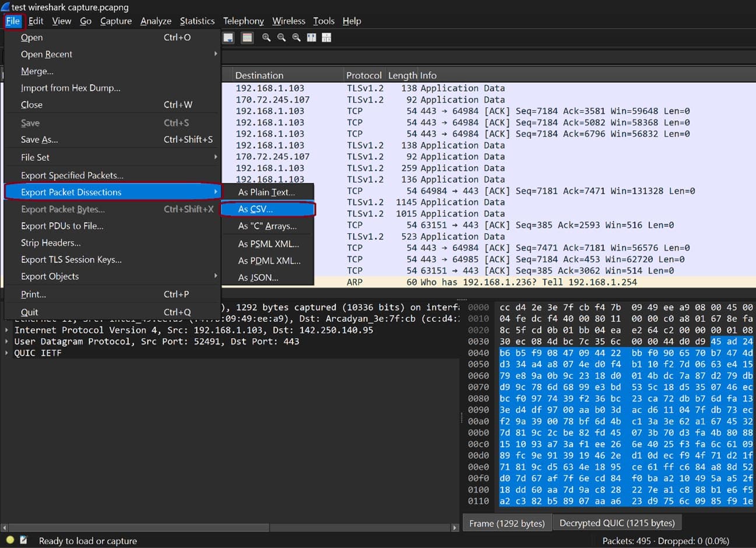Viewport: 756px width, 548px height.
Task: Export dissections As PDML XML...
Action: pyautogui.click(x=268, y=261)
